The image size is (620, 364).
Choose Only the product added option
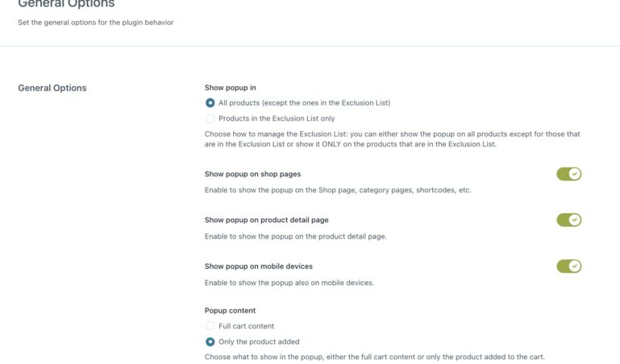pos(210,341)
